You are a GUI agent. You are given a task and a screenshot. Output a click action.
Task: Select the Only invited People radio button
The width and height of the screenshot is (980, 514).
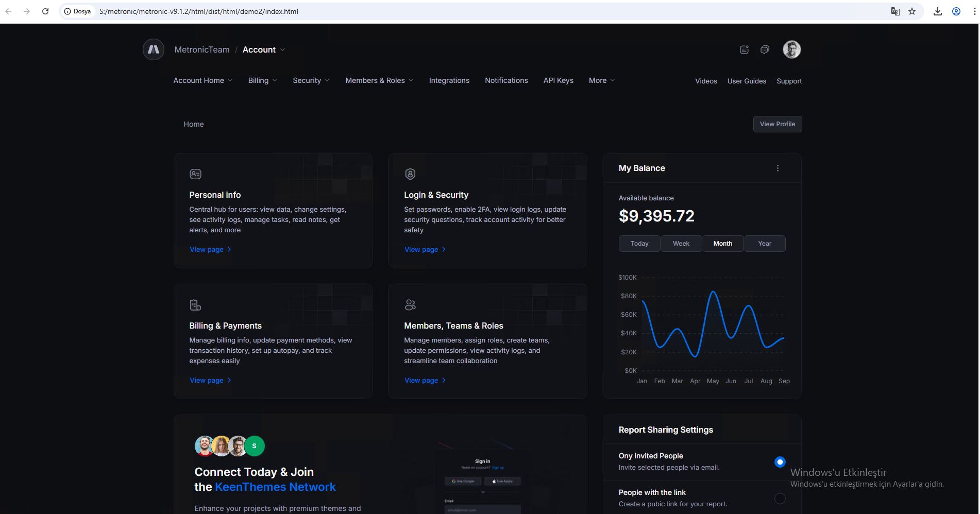coord(780,462)
